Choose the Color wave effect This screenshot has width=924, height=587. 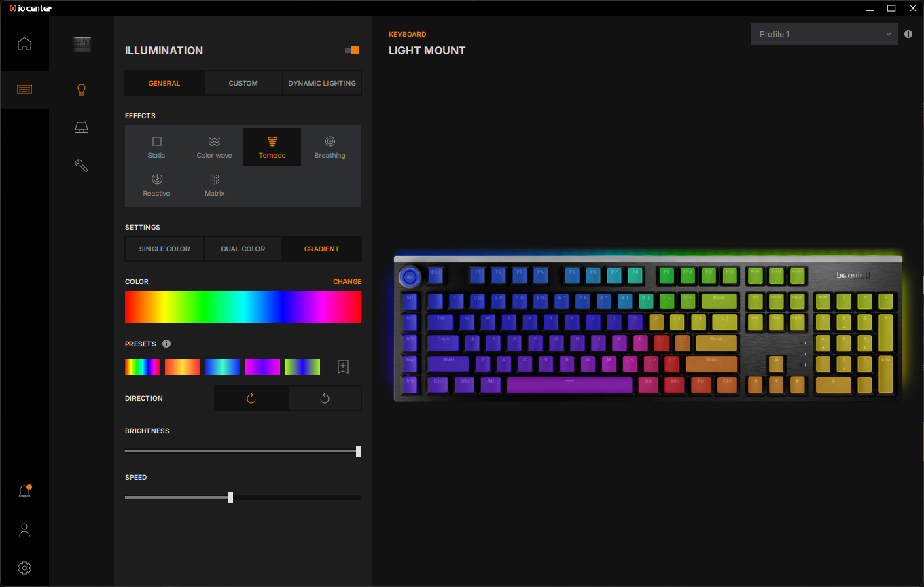coord(214,147)
